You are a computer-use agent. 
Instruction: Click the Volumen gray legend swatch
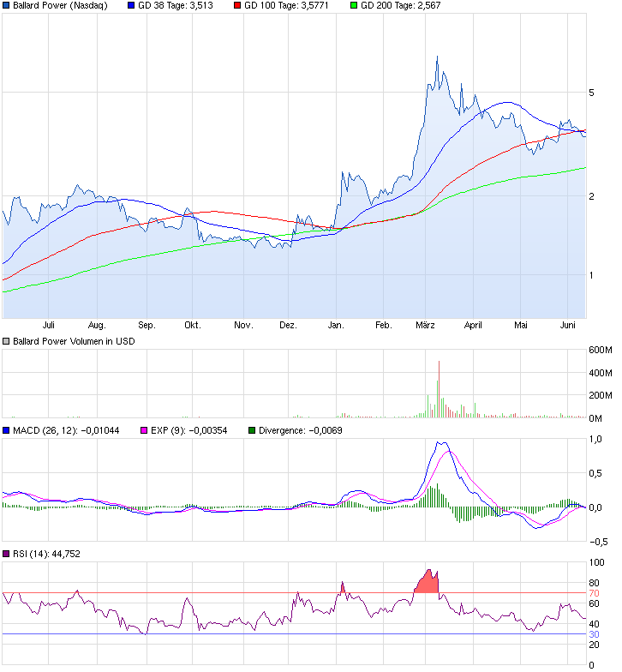point(6,341)
